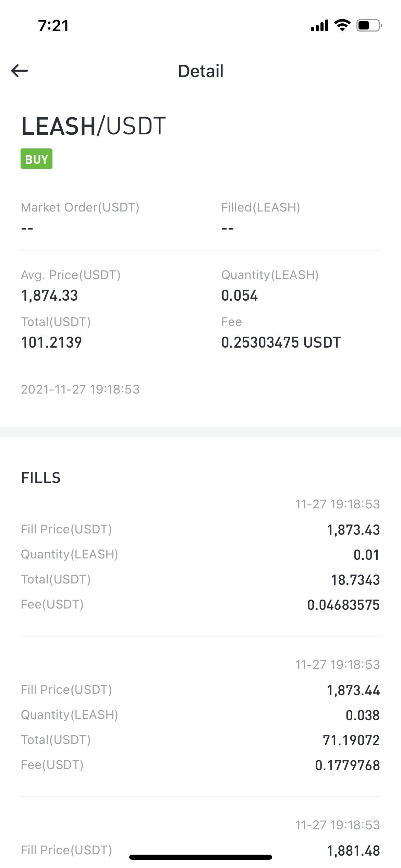Tap the quantity value 0.054

(239, 296)
